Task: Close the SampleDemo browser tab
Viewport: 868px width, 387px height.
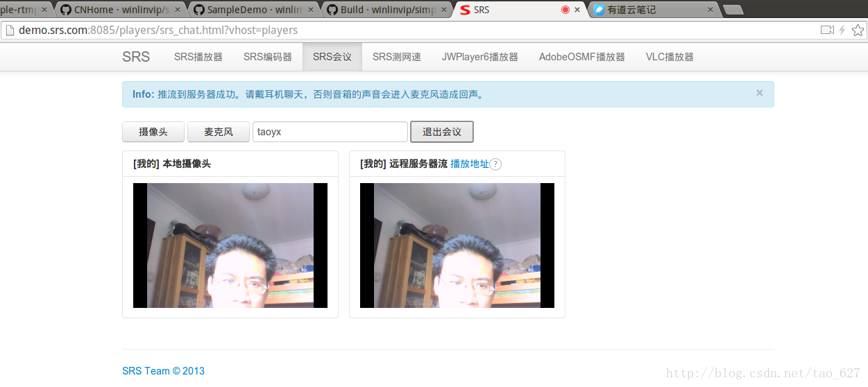Action: click(x=311, y=10)
